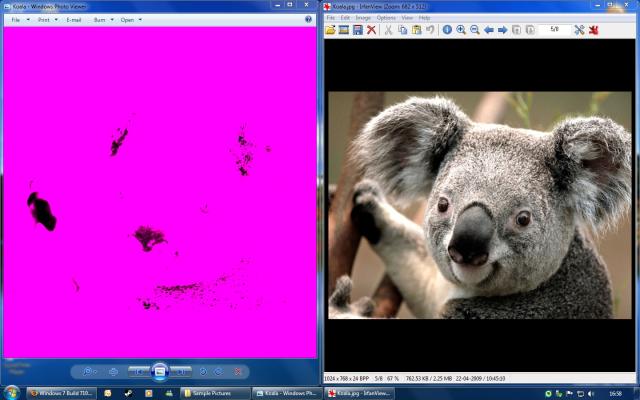The width and height of the screenshot is (640, 400).
Task: Expand the Burn dropdown in Photo Viewer
Action: coord(102,19)
